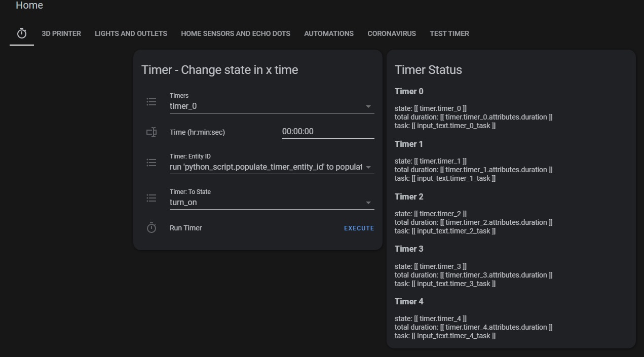The image size is (644, 357).
Task: Click list icon next to Timer: To State
Action: coord(151,198)
